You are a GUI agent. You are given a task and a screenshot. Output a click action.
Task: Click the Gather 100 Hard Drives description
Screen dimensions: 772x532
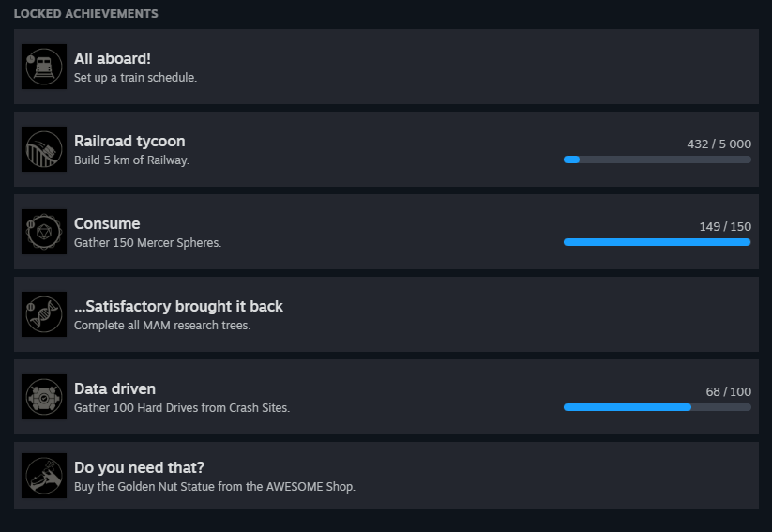(x=182, y=408)
